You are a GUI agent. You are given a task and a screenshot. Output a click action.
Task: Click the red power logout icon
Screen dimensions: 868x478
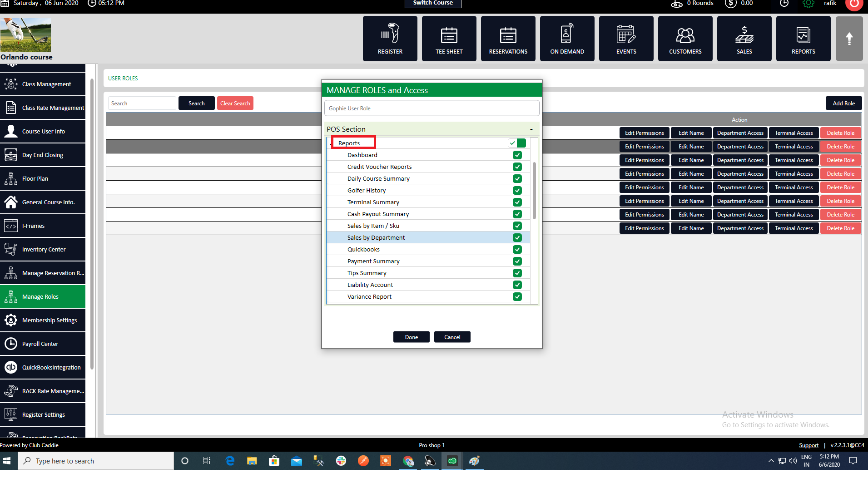(x=854, y=4)
